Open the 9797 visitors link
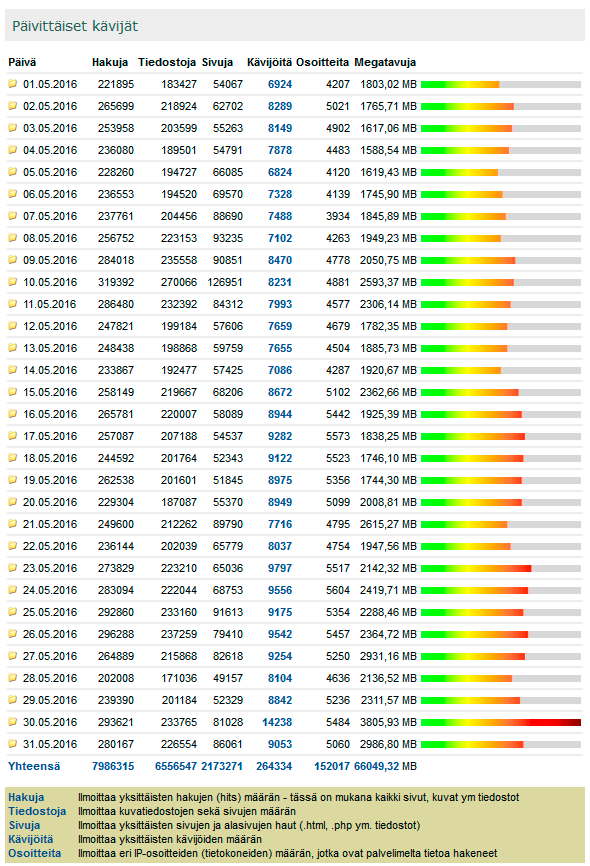The height and width of the screenshot is (866, 590). pos(280,568)
